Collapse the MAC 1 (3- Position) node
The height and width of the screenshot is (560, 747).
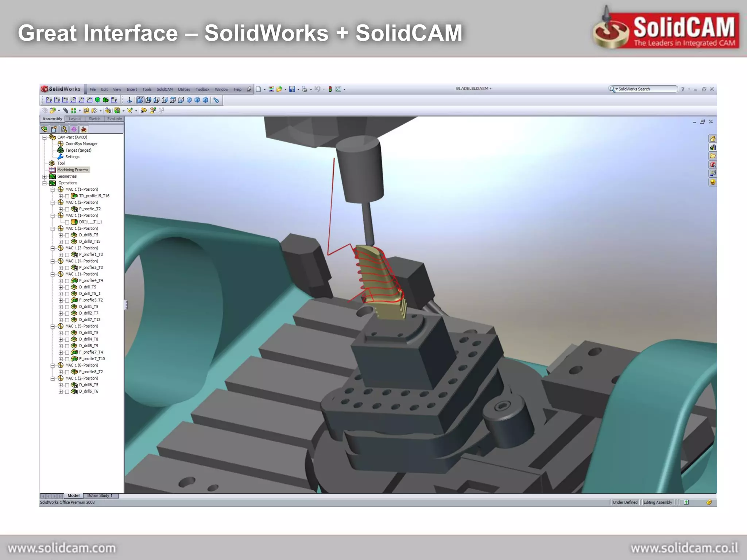coord(53,248)
